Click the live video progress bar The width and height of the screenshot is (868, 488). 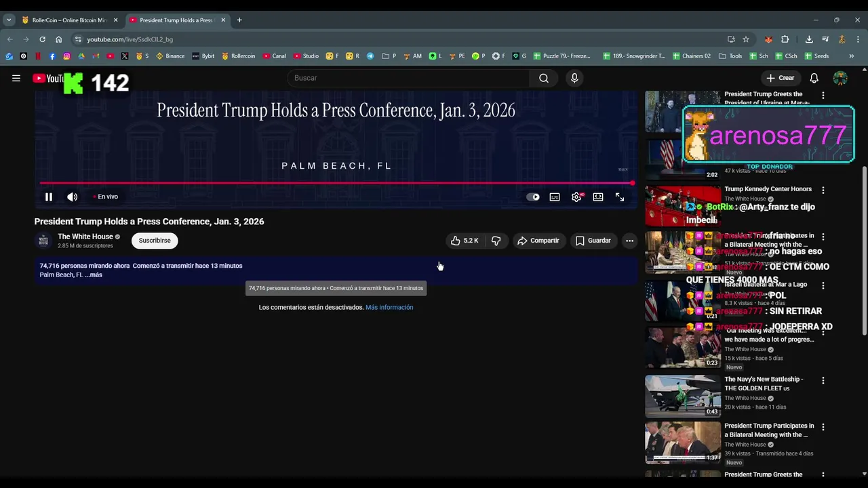(x=336, y=183)
